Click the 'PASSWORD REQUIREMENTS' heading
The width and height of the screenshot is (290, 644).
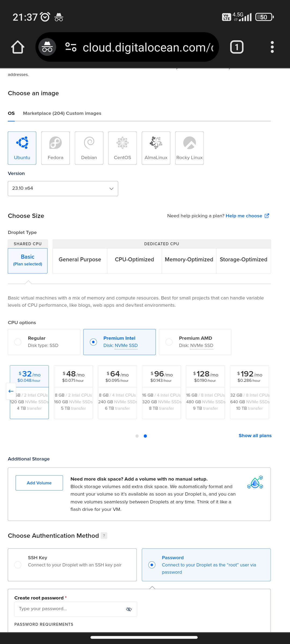(44, 624)
